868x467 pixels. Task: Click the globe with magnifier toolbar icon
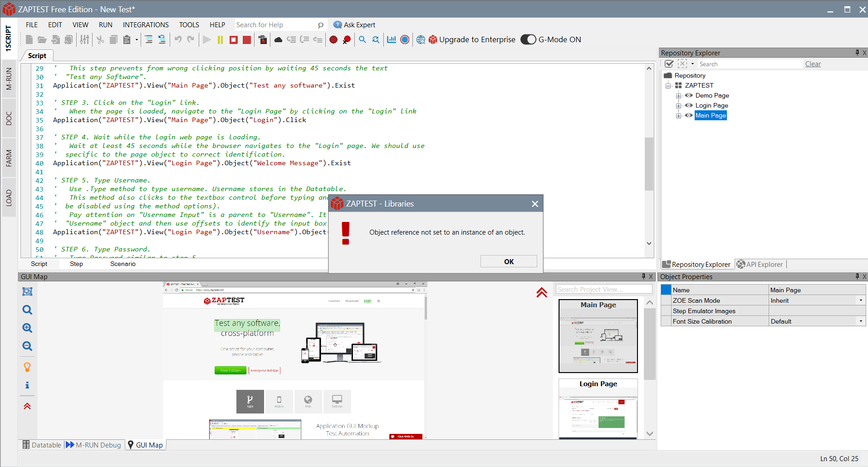(421, 40)
